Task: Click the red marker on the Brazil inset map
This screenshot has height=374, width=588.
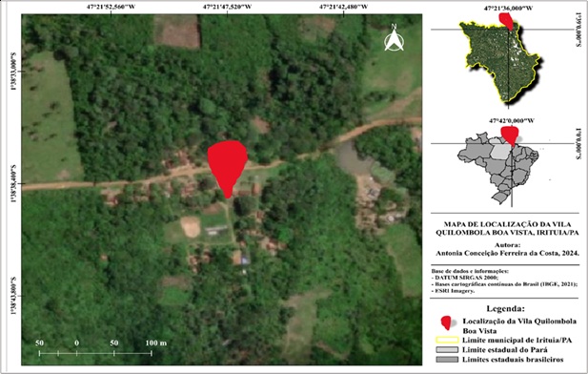Action: click(x=510, y=136)
